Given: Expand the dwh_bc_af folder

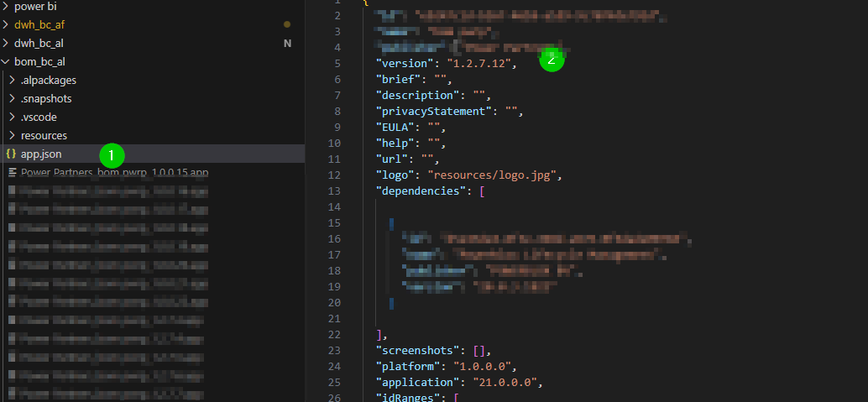Looking at the screenshot, I should pos(39,25).
